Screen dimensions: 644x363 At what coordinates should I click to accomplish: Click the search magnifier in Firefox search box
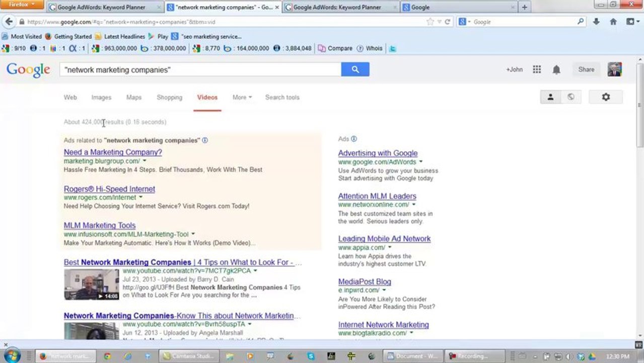[x=581, y=22]
